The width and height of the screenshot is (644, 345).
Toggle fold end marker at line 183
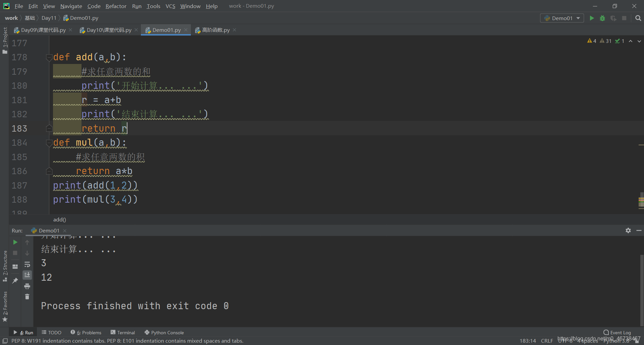(49, 128)
